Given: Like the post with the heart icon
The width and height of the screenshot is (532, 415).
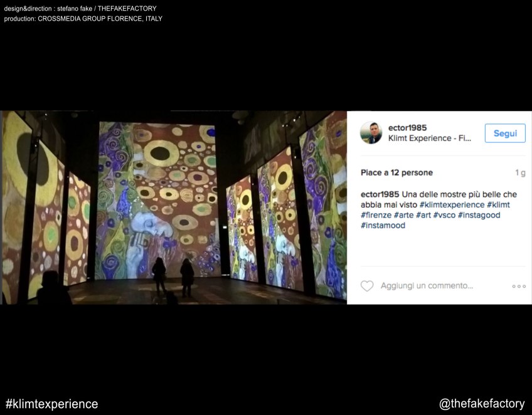Looking at the screenshot, I should click(367, 286).
